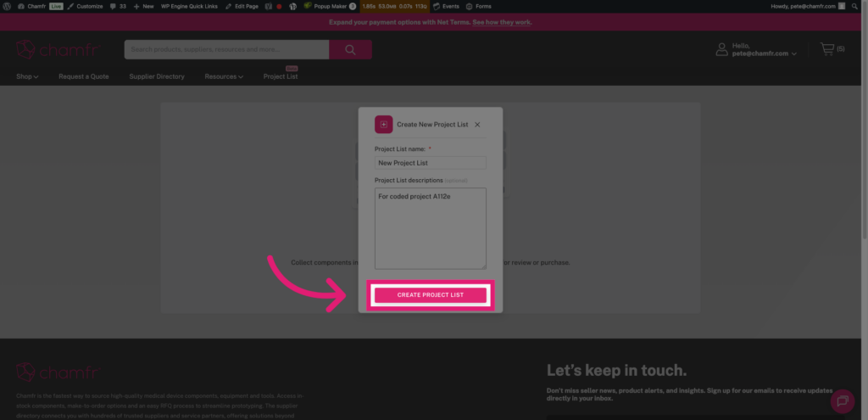Click the Query Monitor stats 1.85s 53.0MB
The width and height of the screenshot is (868, 420).
395,6
